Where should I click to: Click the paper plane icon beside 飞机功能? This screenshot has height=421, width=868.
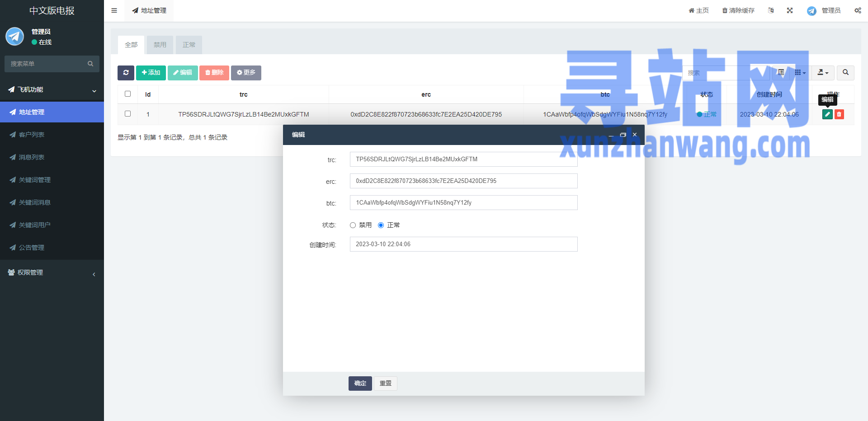pyautogui.click(x=11, y=89)
